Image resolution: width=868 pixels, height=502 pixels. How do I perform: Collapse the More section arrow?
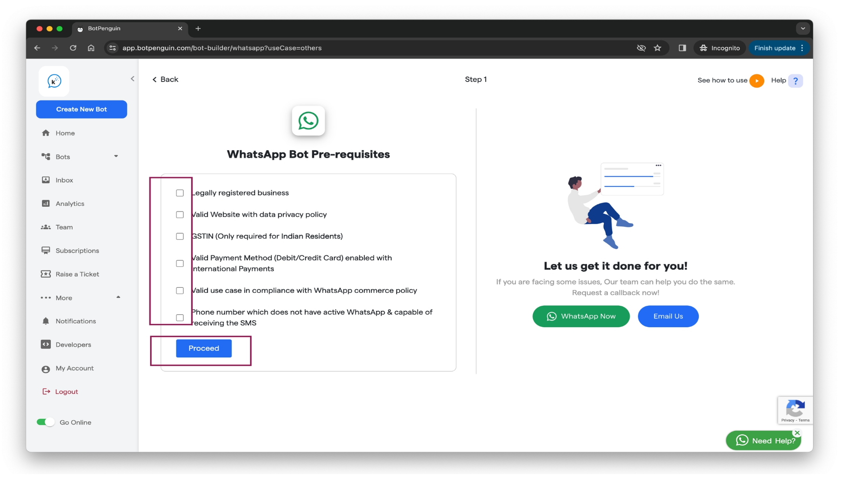[x=118, y=297]
